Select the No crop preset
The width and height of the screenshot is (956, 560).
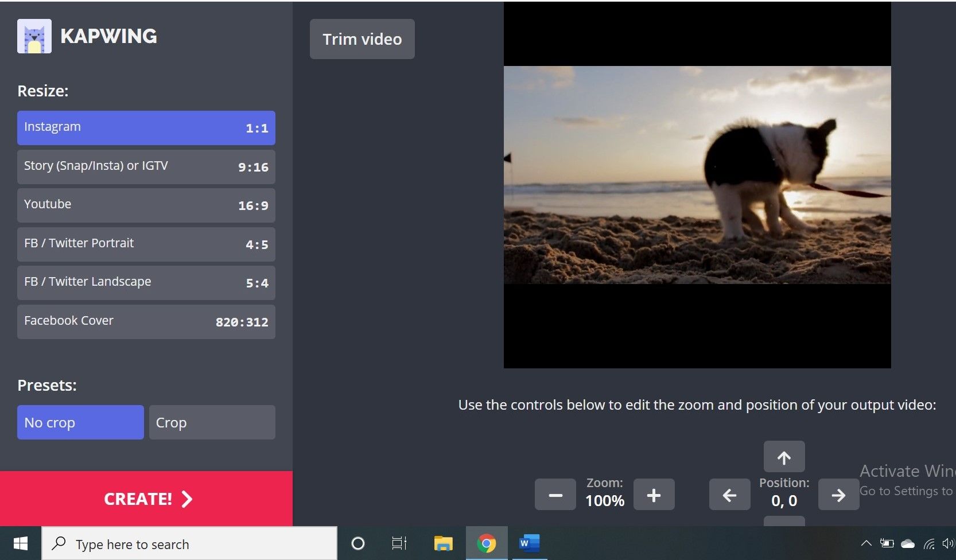pyautogui.click(x=80, y=422)
